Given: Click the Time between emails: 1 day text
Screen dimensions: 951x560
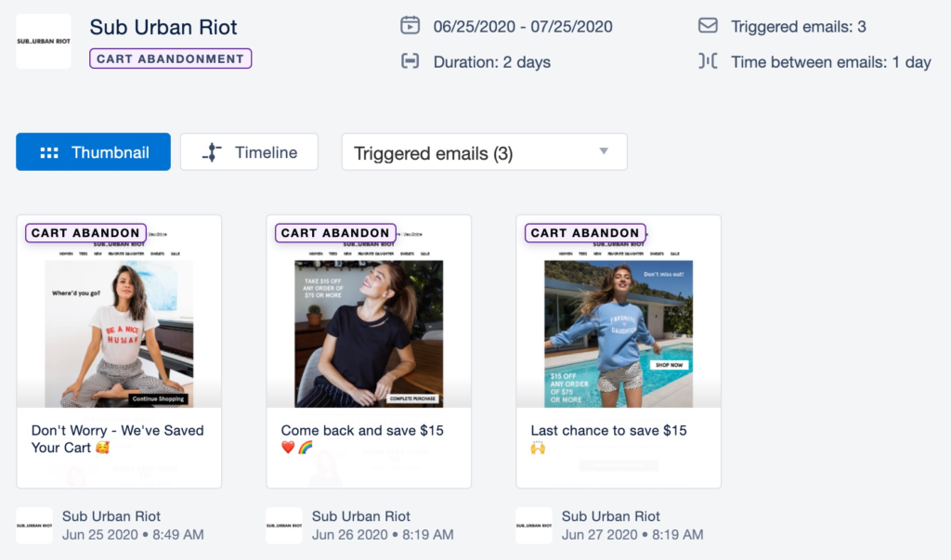Looking at the screenshot, I should click(x=831, y=62).
